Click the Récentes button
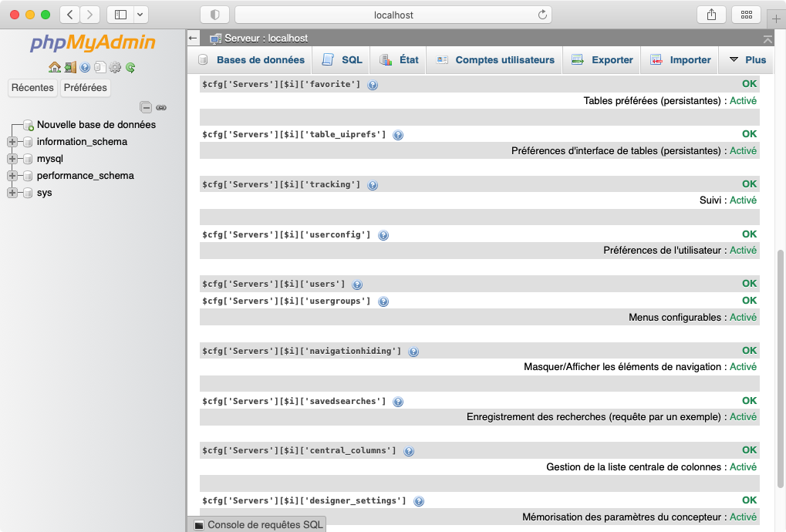Screen dimensions: 786x532 32,88
